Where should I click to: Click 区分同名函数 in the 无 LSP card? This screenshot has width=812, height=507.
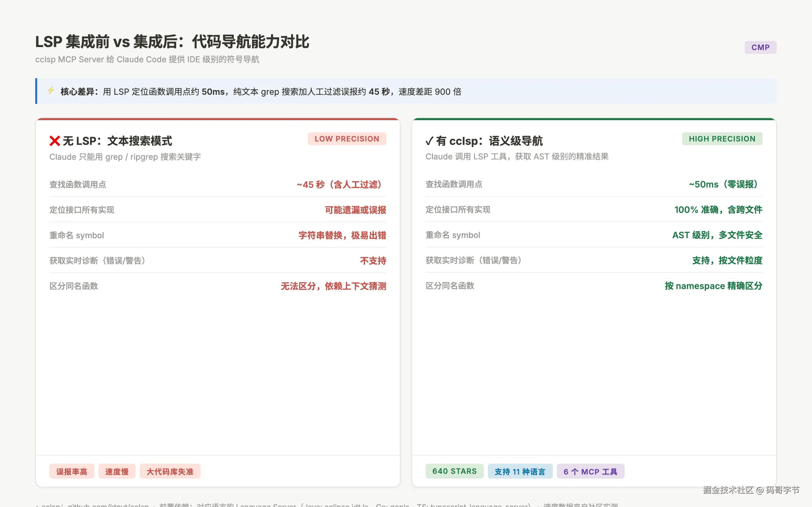point(74,286)
